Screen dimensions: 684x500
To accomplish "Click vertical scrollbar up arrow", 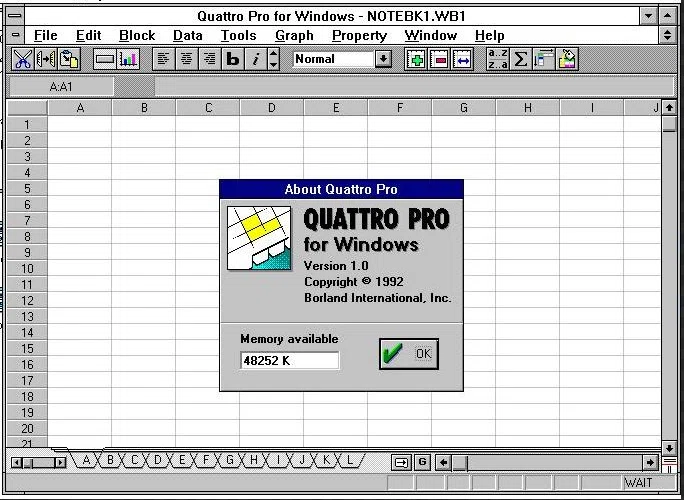I will (669, 108).
